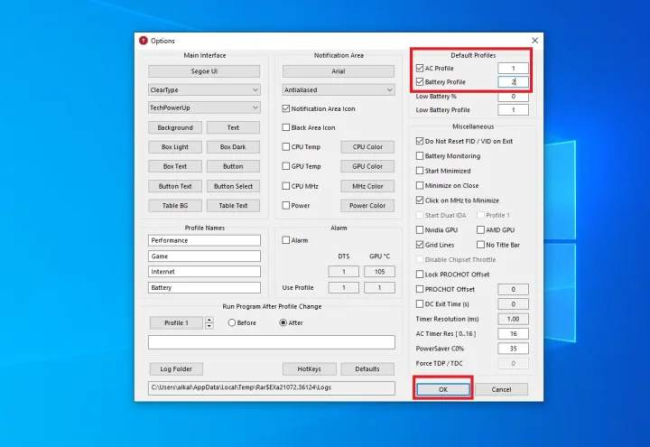The height and width of the screenshot is (447, 650).
Task: Pick the Text color button
Action: [233, 128]
